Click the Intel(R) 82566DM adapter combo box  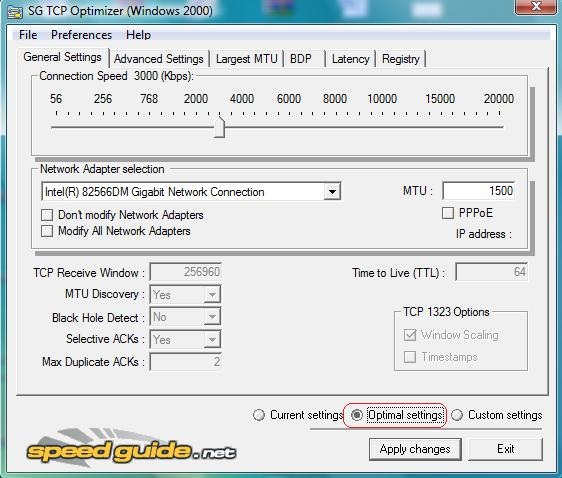click(x=191, y=192)
